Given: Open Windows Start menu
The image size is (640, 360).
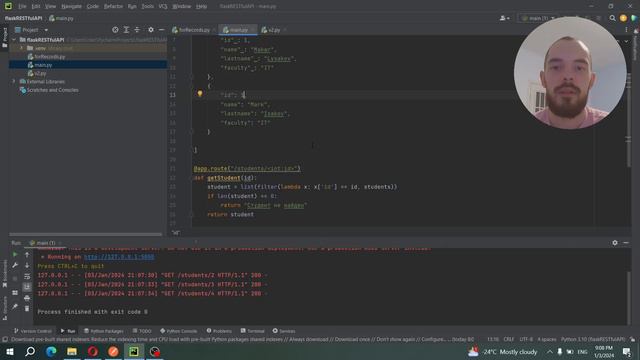Looking at the screenshot, I should [9, 351].
